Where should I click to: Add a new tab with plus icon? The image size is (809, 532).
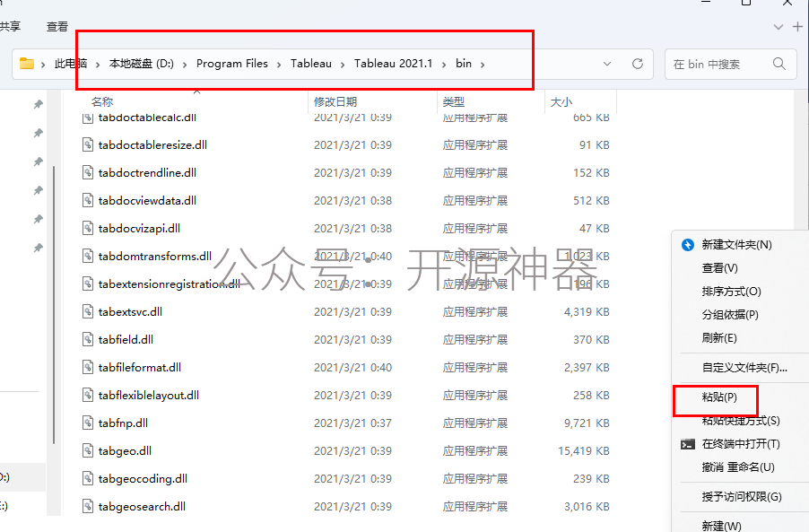pos(797,26)
